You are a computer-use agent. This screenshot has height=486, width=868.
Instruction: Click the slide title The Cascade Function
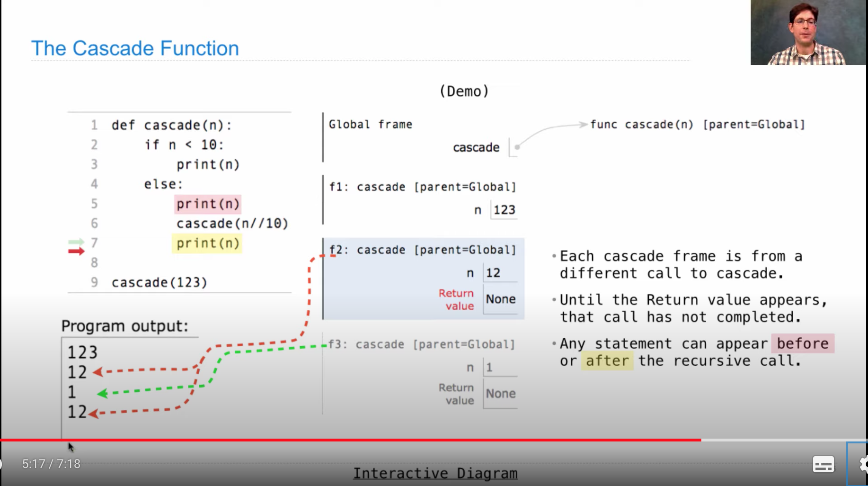[x=135, y=48]
